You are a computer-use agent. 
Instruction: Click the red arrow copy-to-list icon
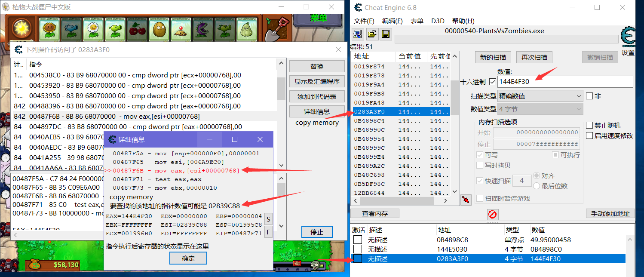coord(465,200)
